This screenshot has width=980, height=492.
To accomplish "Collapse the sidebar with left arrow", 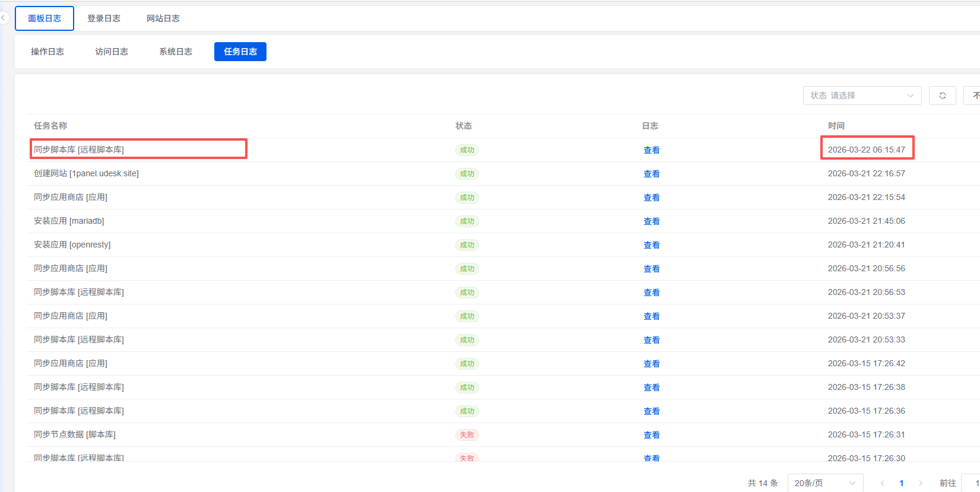I will [3, 18].
